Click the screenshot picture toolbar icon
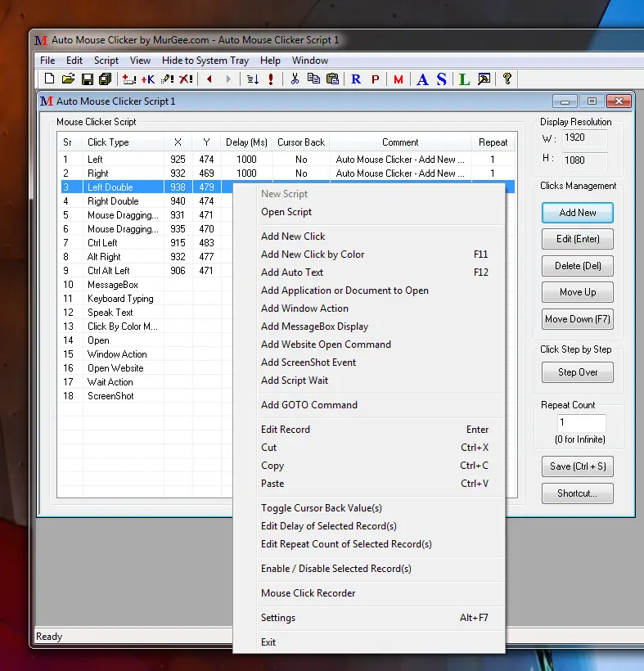 click(484, 79)
